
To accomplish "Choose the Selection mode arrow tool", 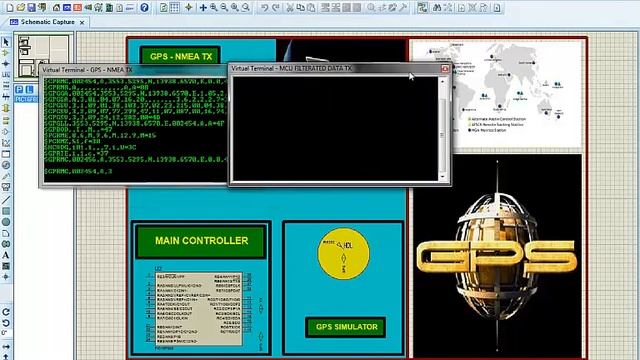I will click(x=6, y=42).
